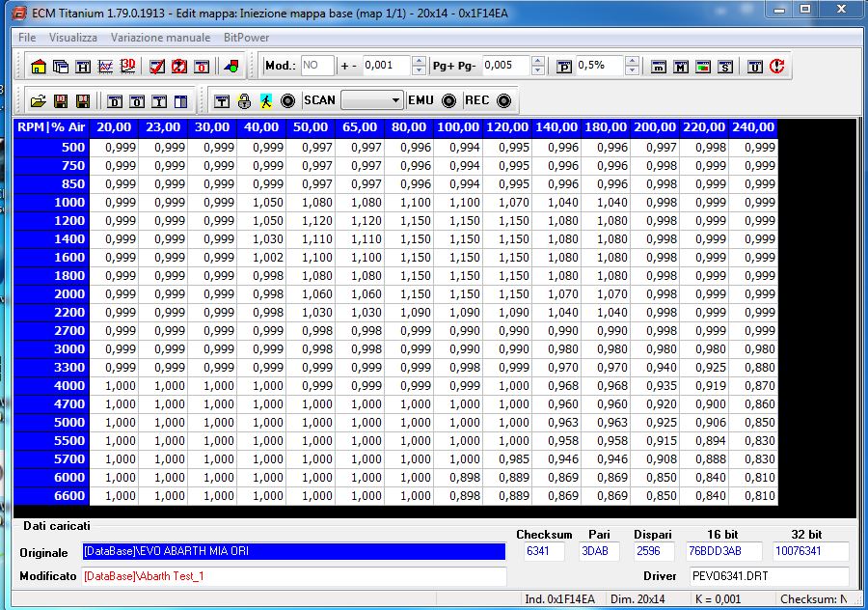The height and width of the screenshot is (610, 868).
Task: Select cell 0,919 in the 4000 row
Action: pos(704,386)
